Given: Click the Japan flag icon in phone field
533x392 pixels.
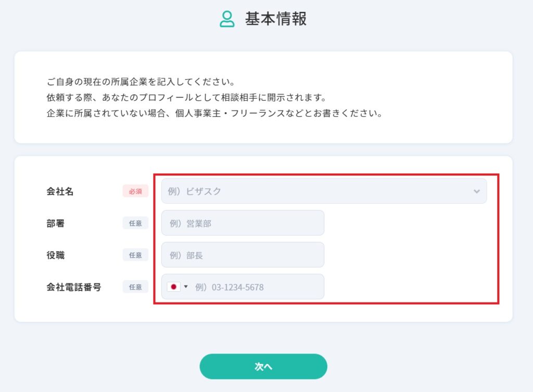Looking at the screenshot, I should click(173, 287).
